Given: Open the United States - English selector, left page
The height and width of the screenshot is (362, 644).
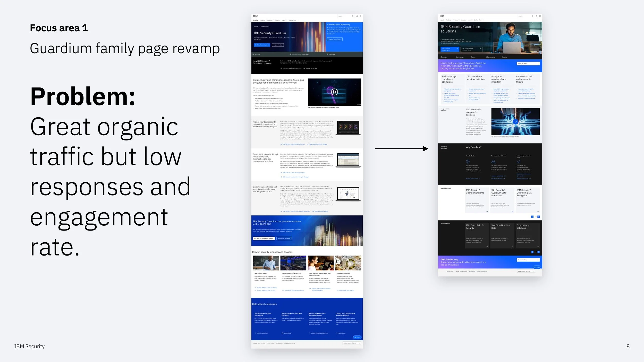Looking at the screenshot, I should (x=352, y=343).
